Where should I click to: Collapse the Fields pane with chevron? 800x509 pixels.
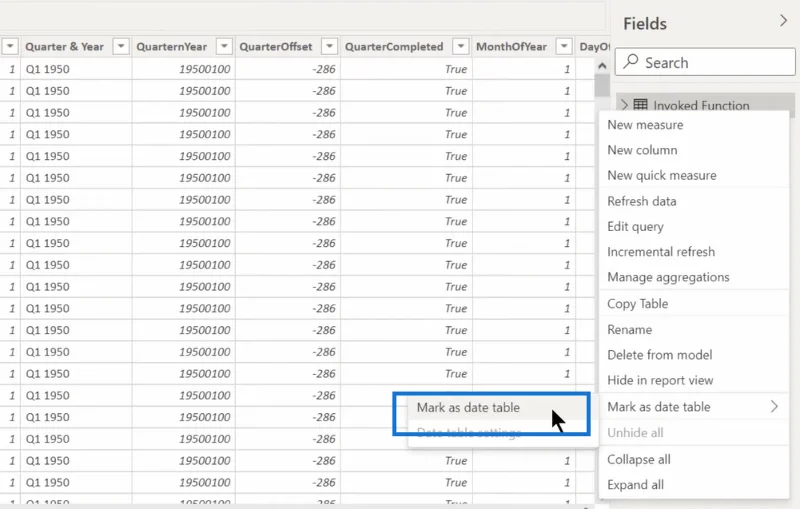(783, 21)
